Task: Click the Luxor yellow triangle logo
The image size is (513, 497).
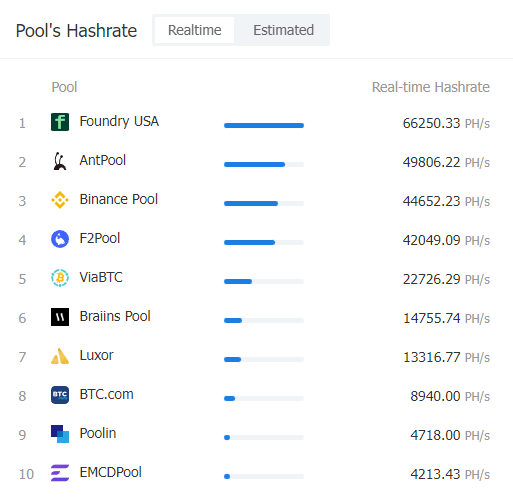Action: point(60,356)
